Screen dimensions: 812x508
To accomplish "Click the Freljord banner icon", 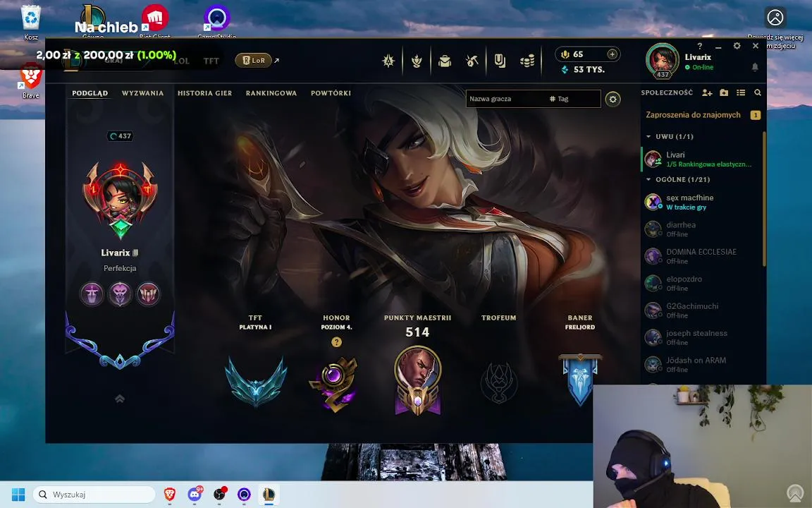I will 580,380.
